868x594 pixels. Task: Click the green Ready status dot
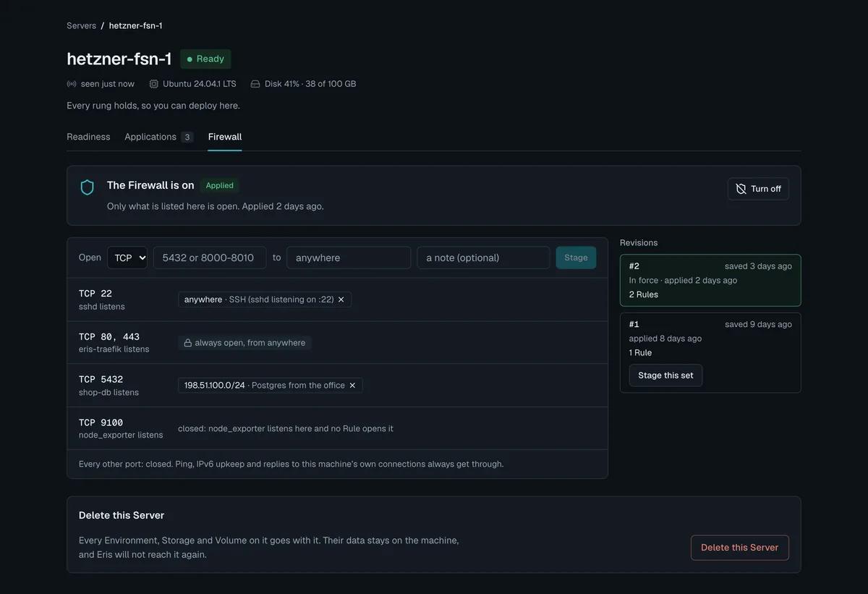point(190,59)
